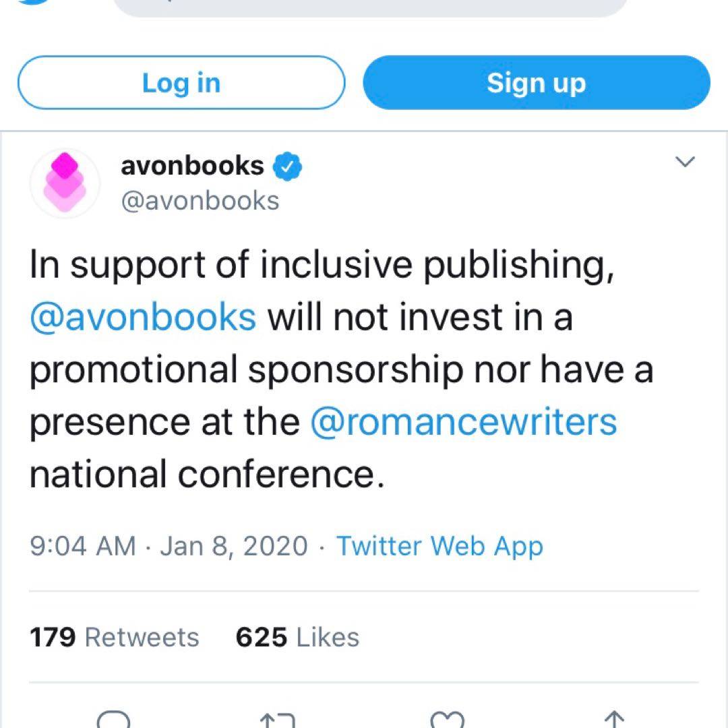The width and height of the screenshot is (728, 728).
Task: Click the Log in button
Action: click(x=181, y=83)
